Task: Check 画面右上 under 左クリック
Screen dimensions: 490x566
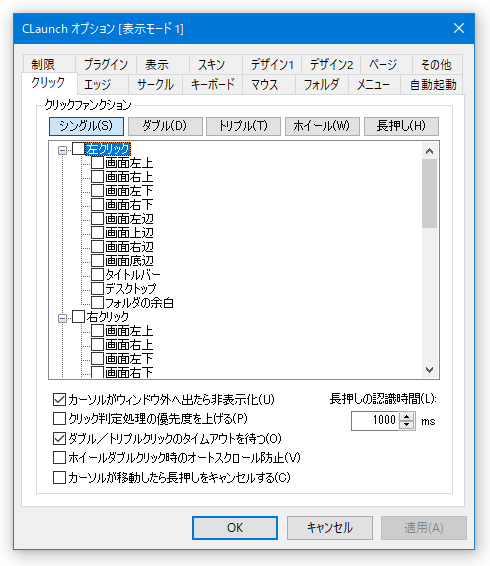Action: [x=97, y=177]
